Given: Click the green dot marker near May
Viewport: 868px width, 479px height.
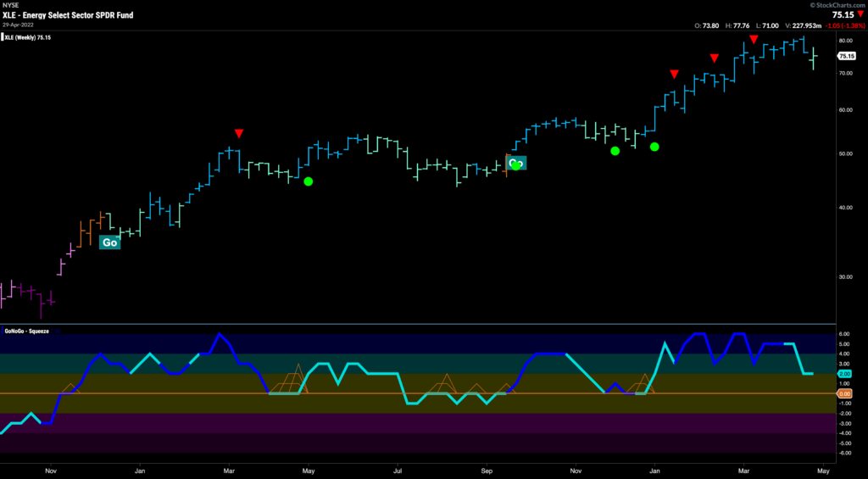Looking at the screenshot, I should pyautogui.click(x=309, y=181).
